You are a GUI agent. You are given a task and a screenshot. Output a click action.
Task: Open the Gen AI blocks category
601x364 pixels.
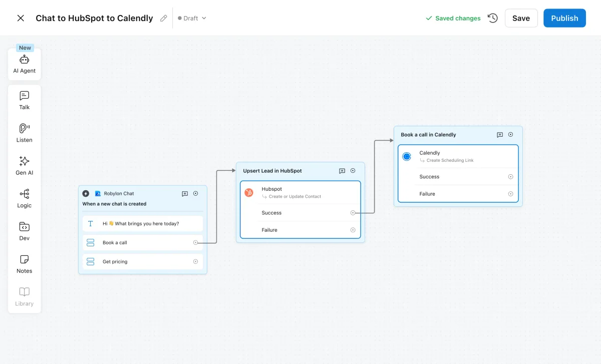coord(25,166)
